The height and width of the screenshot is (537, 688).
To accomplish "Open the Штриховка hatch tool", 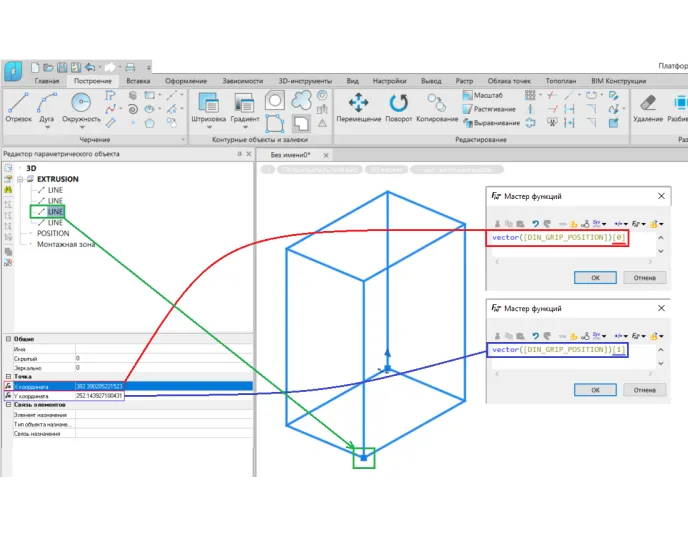I will 208,105.
